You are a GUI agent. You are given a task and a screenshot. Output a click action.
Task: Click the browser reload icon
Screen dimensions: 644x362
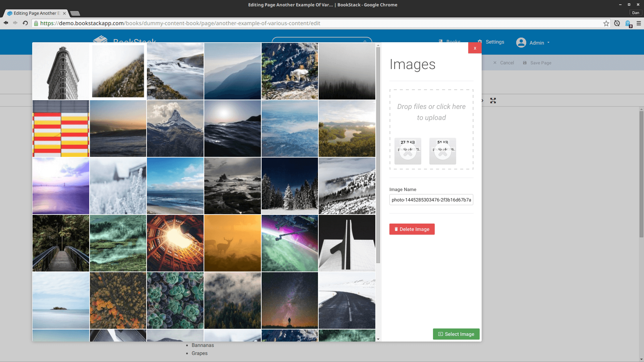coord(25,23)
